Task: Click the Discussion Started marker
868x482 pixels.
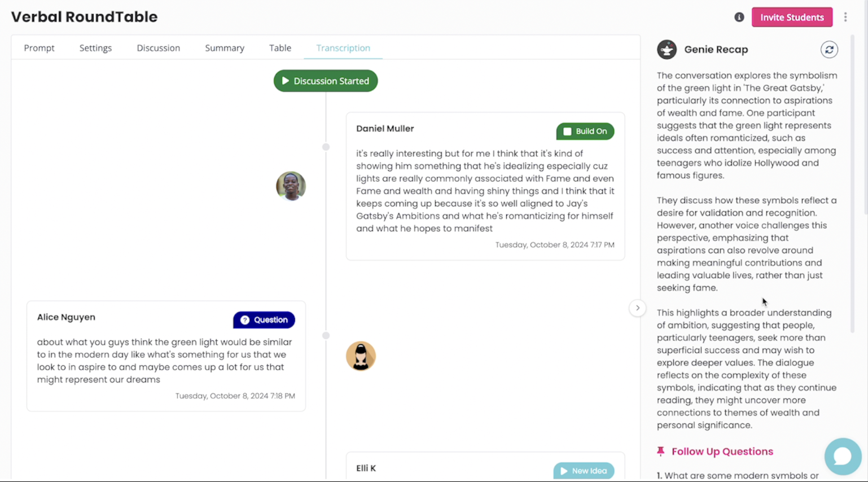Action: tap(326, 81)
